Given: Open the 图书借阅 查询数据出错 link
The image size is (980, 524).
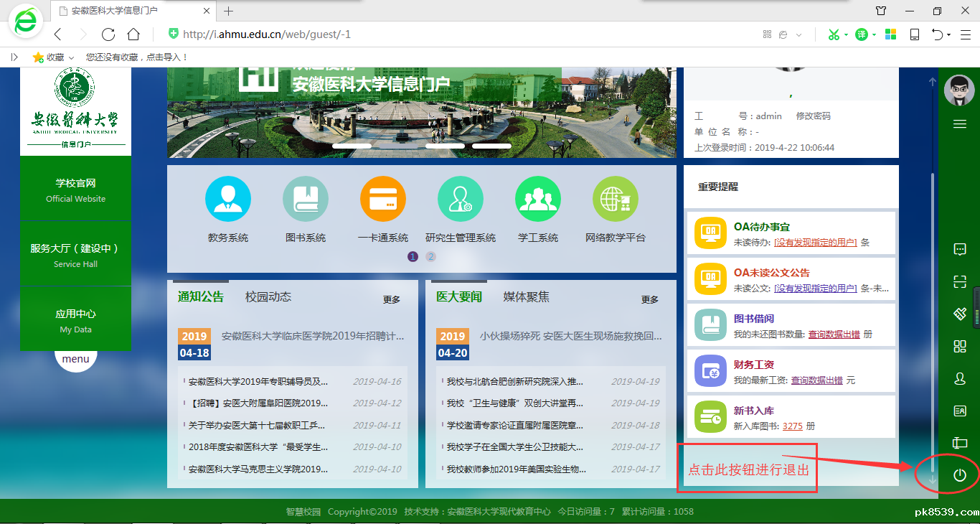Looking at the screenshot, I should pos(834,334).
